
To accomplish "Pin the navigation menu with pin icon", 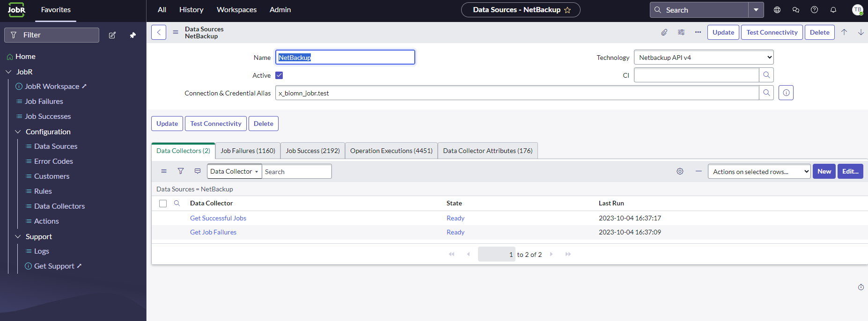I will (133, 35).
